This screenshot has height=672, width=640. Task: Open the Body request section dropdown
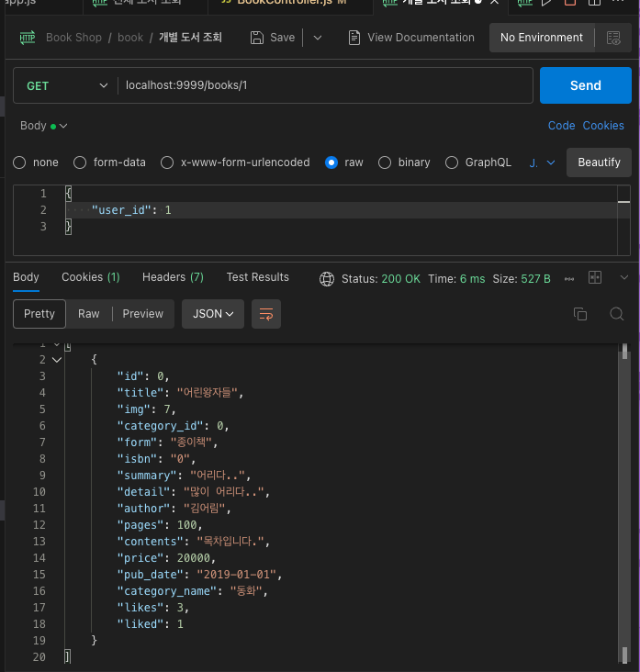43,126
